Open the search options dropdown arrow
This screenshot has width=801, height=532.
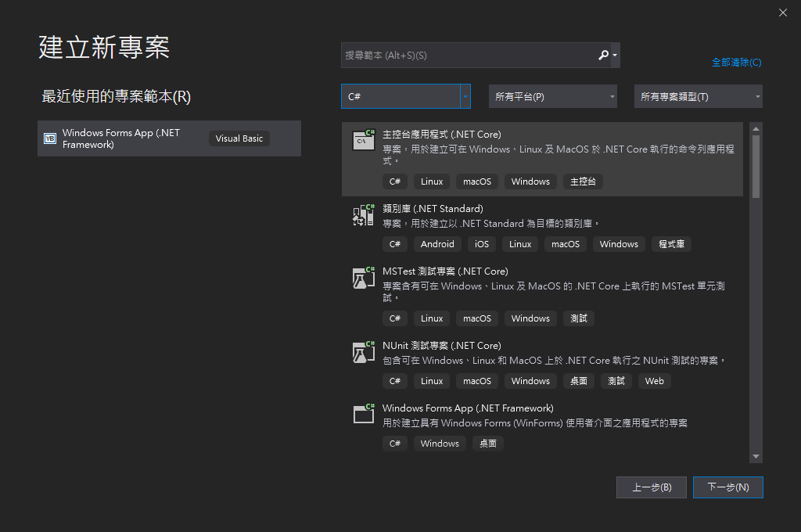coord(615,56)
